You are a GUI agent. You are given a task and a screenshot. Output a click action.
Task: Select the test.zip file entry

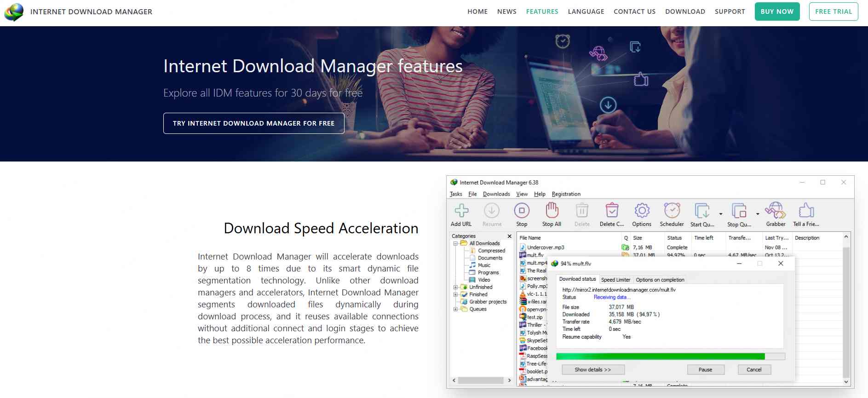pyautogui.click(x=531, y=317)
